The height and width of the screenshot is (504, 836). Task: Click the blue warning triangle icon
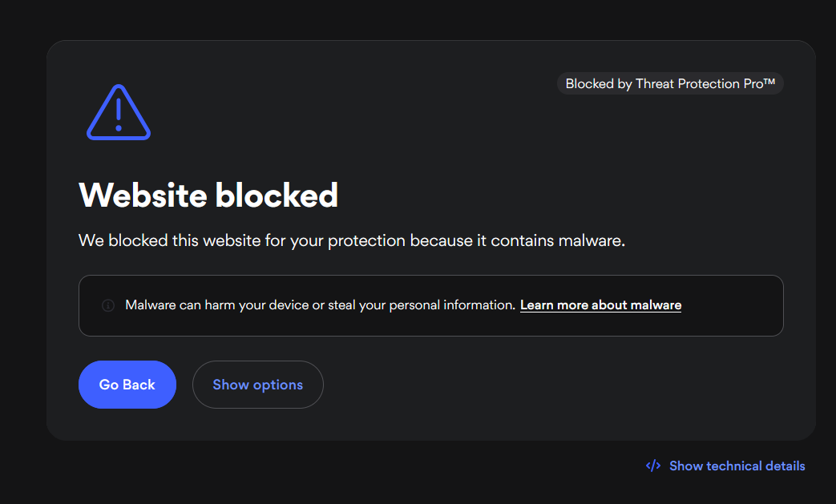click(x=119, y=112)
